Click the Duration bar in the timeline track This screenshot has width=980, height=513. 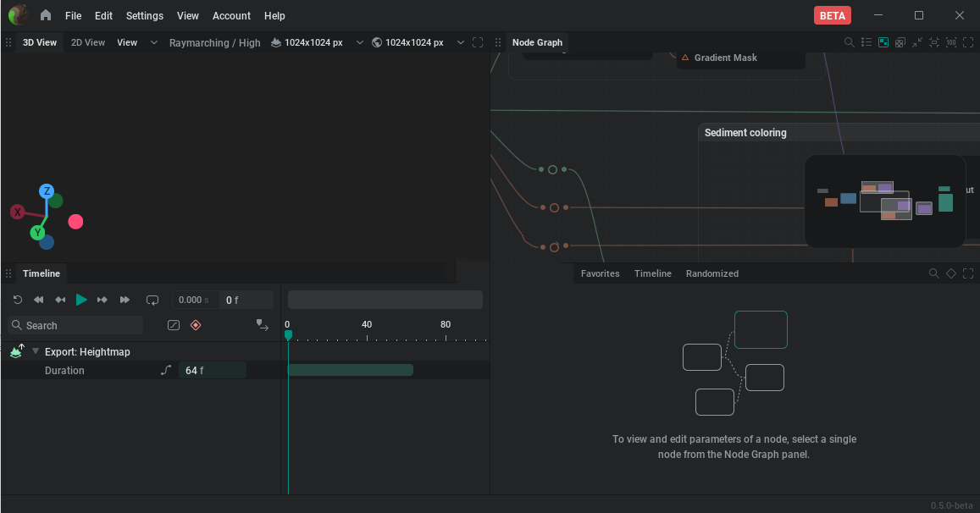(x=350, y=370)
